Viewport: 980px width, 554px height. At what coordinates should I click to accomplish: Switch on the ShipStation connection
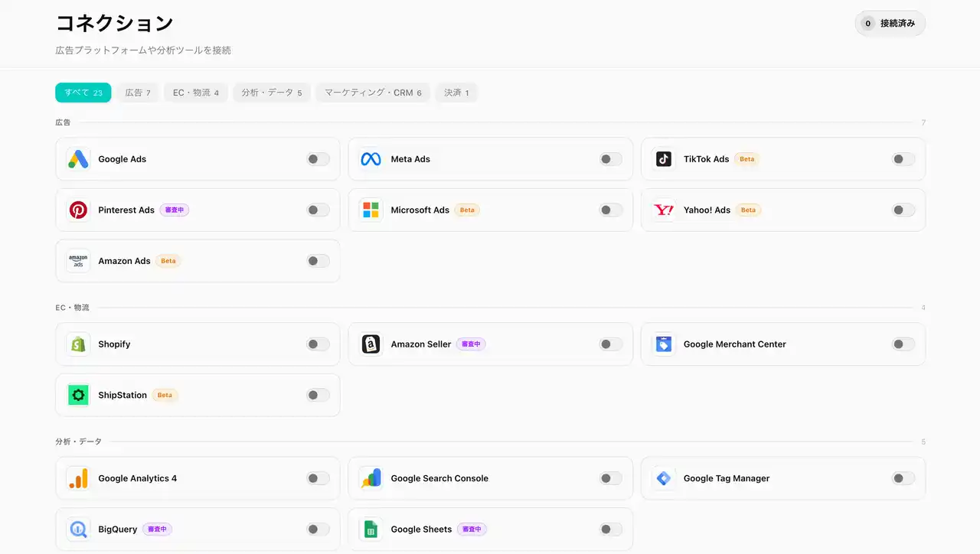point(318,395)
